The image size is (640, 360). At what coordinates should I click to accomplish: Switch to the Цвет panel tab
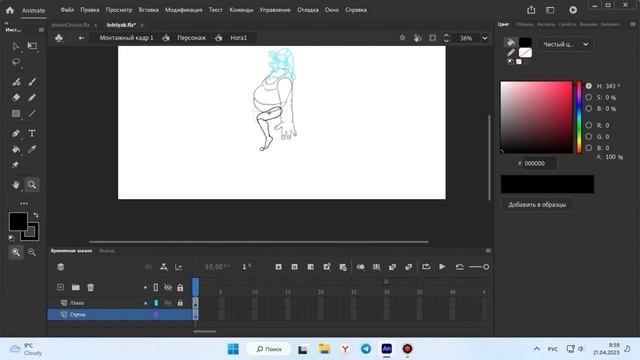[x=503, y=24]
